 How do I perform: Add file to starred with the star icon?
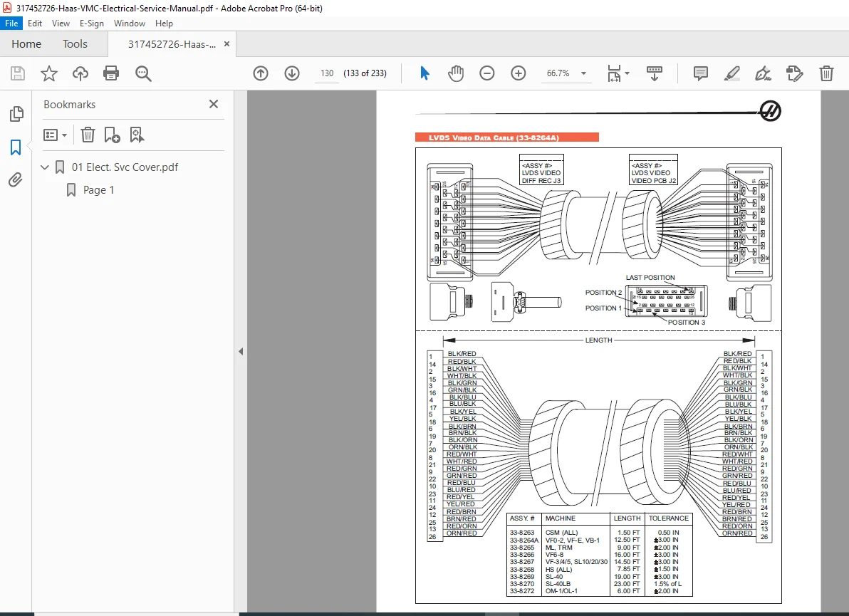tap(49, 73)
